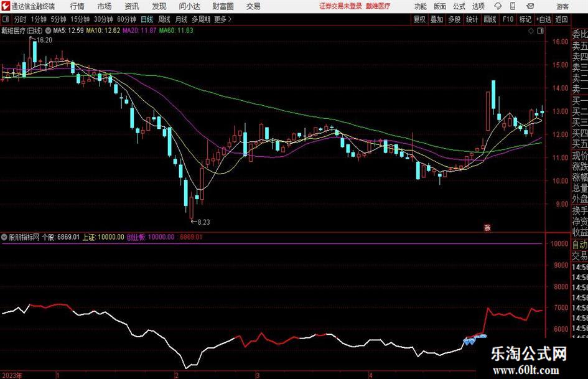Click the 2023年 label on the time axis
Screen dimensions: 588x379
tap(12, 375)
